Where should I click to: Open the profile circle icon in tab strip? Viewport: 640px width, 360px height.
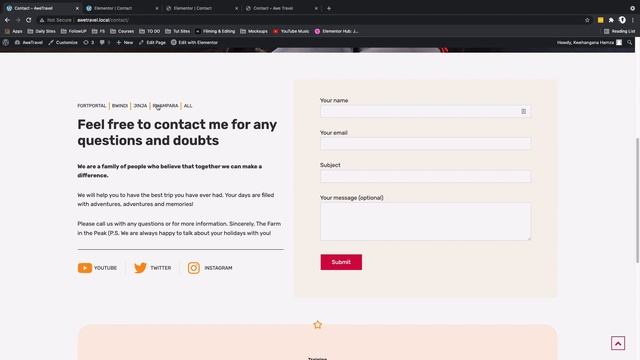632,8
